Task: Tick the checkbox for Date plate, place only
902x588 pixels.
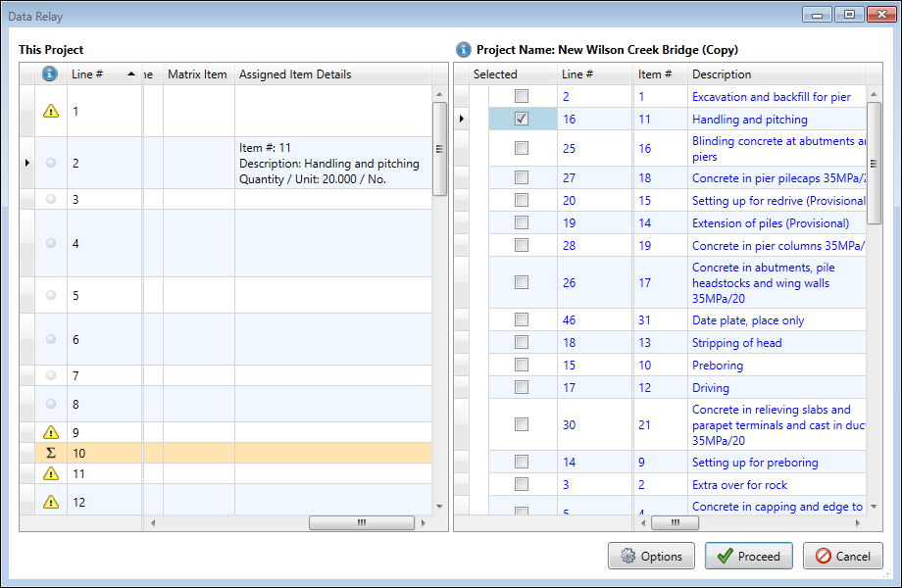Action: (x=522, y=319)
